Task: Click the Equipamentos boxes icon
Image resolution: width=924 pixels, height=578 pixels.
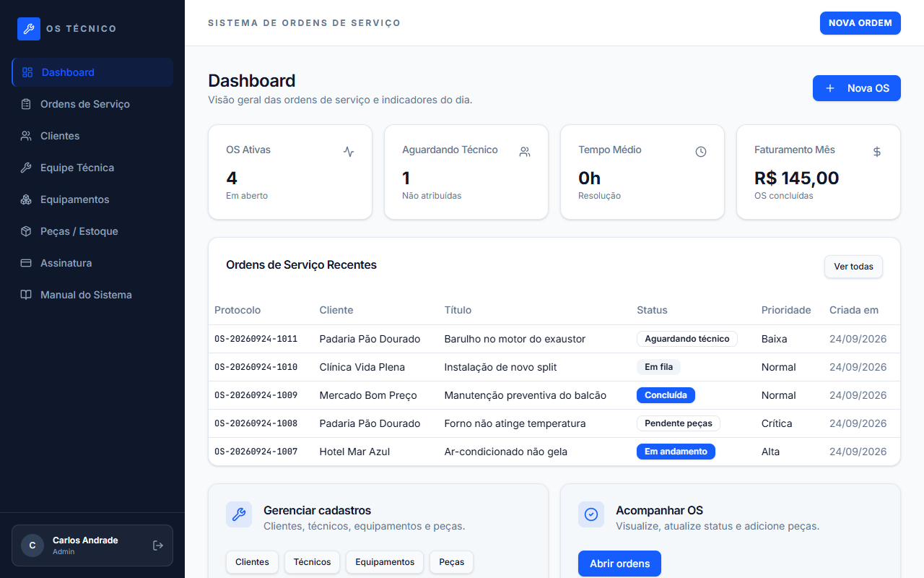Action: click(26, 199)
